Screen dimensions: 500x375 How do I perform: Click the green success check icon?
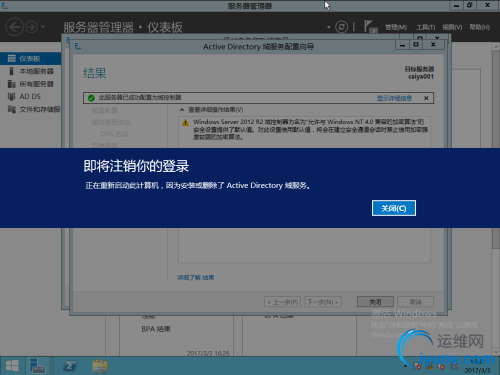(91, 98)
